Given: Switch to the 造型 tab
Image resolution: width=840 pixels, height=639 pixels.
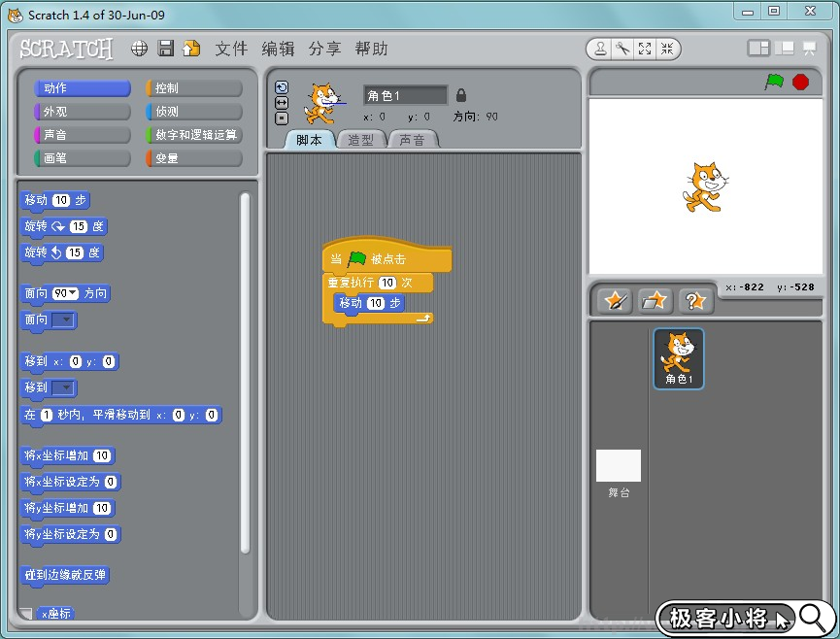Looking at the screenshot, I should click(360, 140).
